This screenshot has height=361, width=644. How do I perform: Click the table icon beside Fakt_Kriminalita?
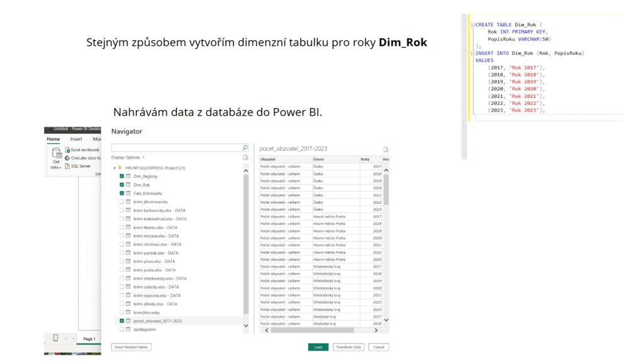coord(128,193)
